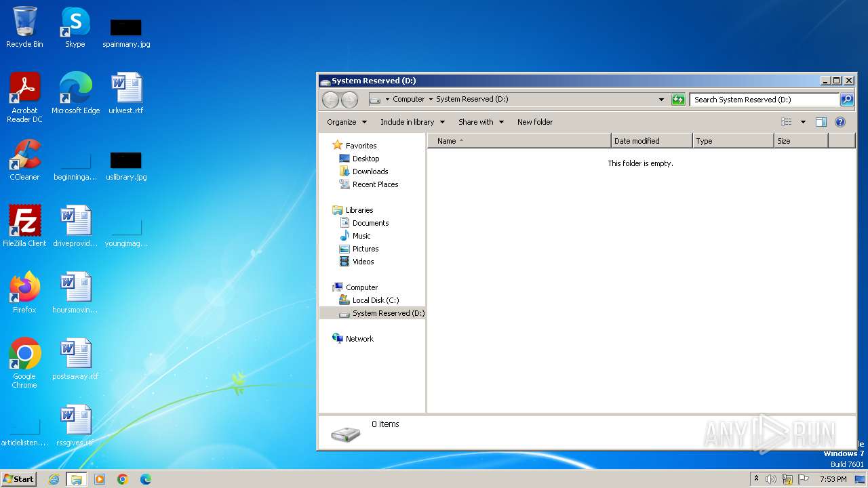
Task: Open the network tray icon
Action: [x=787, y=479]
